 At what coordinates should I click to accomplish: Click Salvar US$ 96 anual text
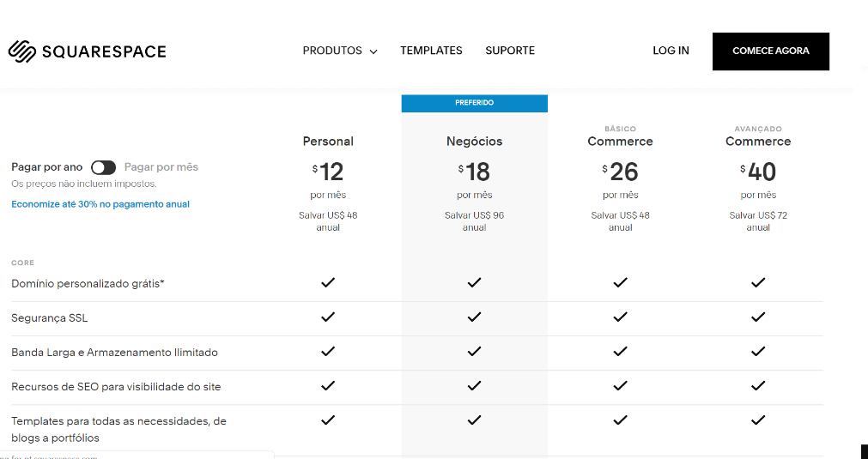pyautogui.click(x=475, y=221)
